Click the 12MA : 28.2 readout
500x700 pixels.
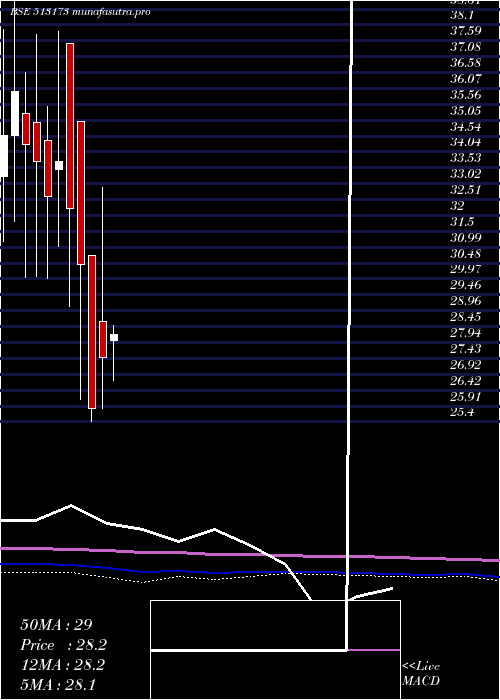[62, 665]
